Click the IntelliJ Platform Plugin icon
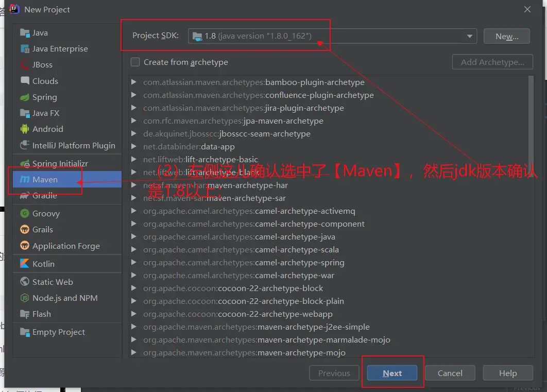547x392 pixels. (25, 145)
